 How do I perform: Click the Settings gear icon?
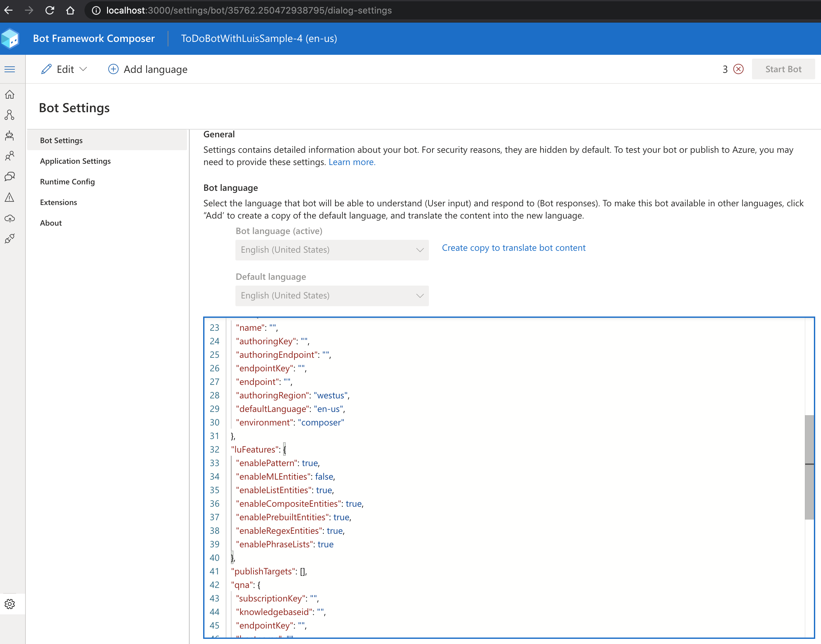point(10,604)
